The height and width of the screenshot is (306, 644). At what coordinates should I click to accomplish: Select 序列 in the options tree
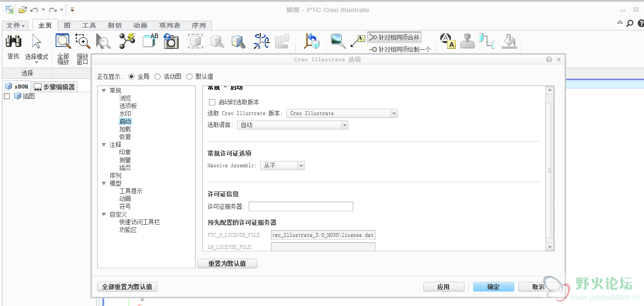click(x=115, y=175)
